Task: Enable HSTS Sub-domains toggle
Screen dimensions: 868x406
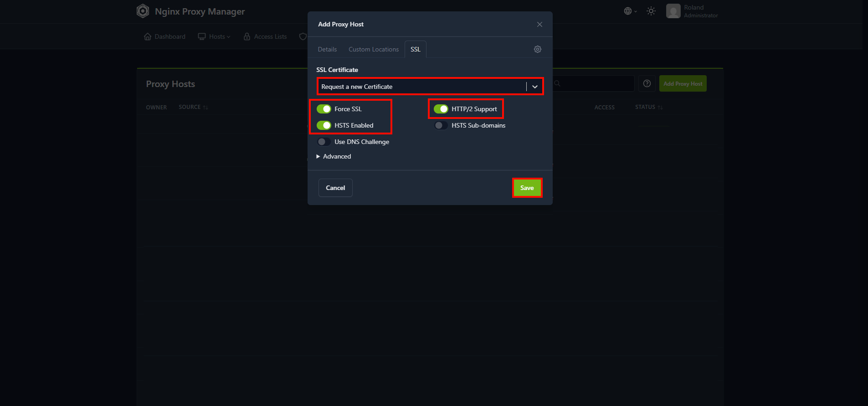Action: pos(441,125)
